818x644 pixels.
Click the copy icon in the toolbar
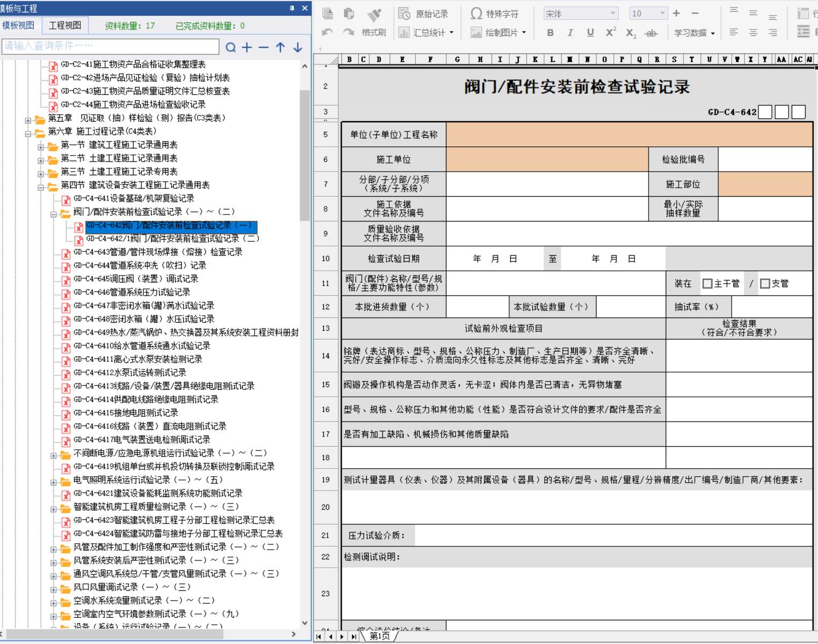(328, 13)
